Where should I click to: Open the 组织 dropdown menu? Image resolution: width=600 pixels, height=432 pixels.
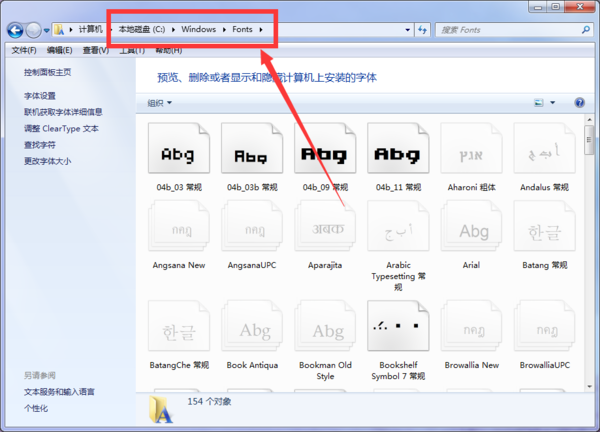pyautogui.click(x=160, y=103)
